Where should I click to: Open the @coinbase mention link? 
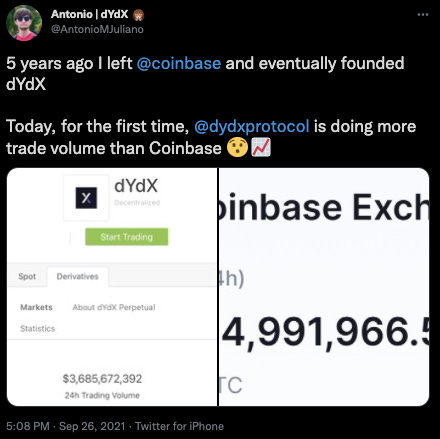click(179, 63)
